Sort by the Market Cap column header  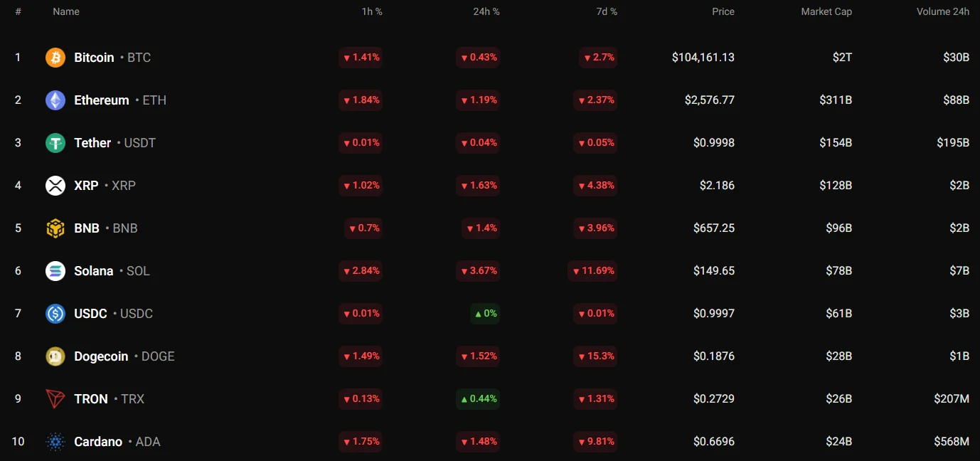826,11
